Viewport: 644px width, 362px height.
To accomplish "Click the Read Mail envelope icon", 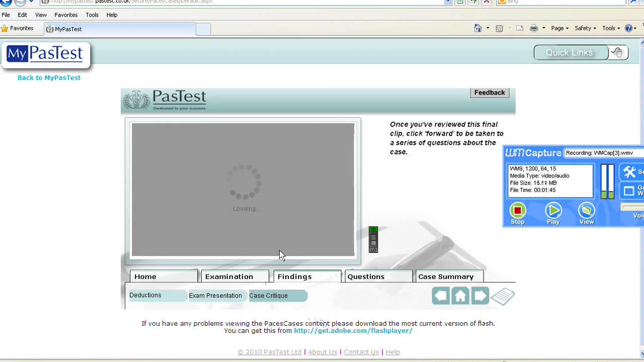I will click(520, 28).
